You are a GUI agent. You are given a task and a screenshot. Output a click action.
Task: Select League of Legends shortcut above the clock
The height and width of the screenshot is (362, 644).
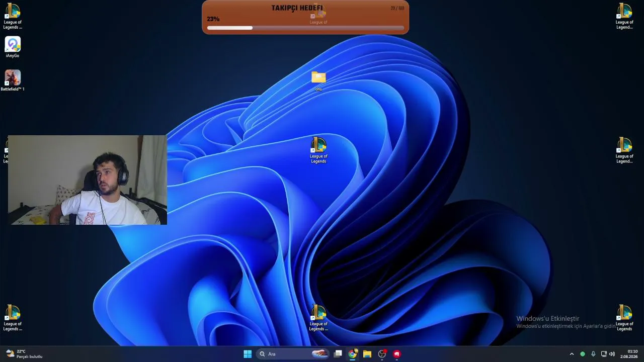coord(624,318)
